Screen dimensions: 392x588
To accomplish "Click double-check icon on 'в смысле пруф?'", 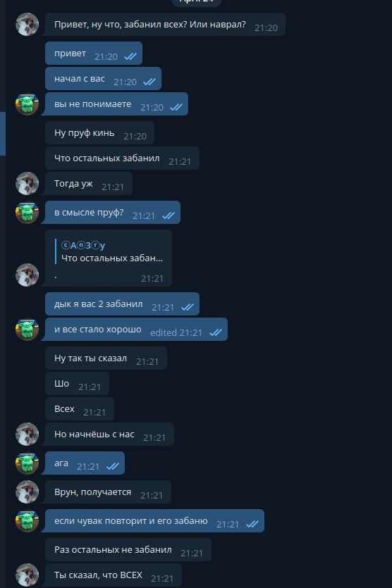I will click(169, 215).
